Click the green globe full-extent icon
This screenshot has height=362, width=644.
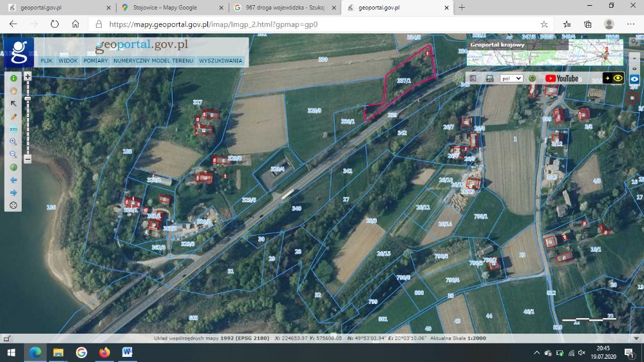pos(14,167)
